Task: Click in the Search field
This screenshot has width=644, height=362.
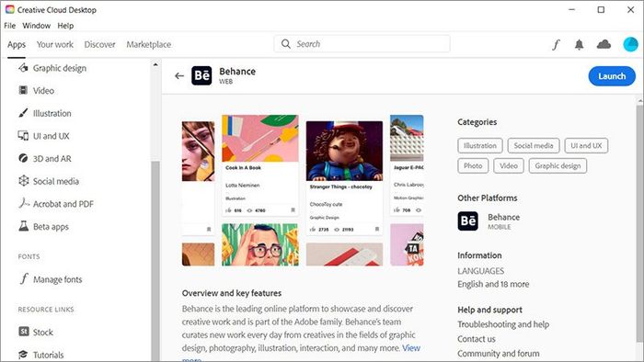Action: point(362,44)
